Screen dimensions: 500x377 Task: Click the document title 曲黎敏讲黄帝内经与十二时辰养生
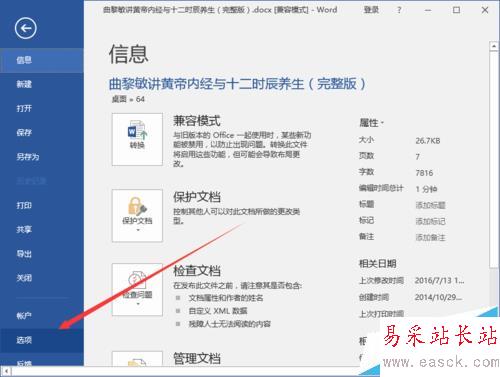tap(237, 84)
